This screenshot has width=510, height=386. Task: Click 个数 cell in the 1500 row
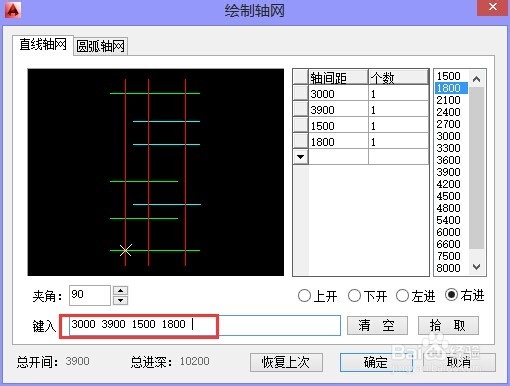pos(398,126)
